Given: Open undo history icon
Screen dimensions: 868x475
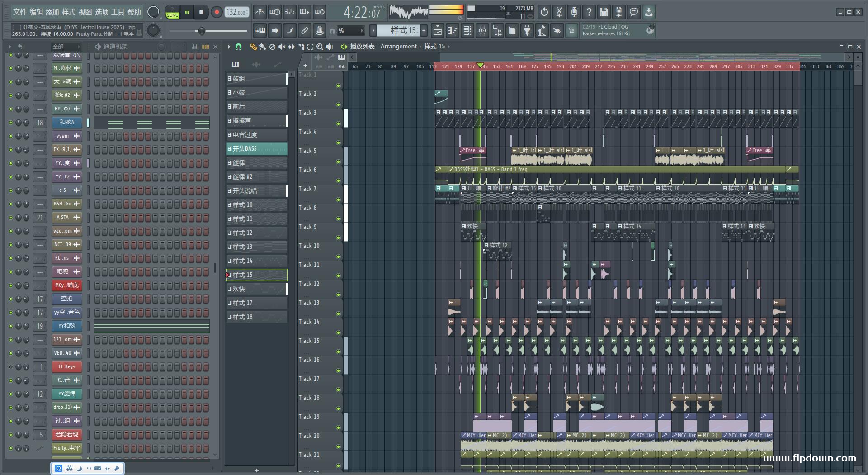Looking at the screenshot, I should [x=544, y=12].
